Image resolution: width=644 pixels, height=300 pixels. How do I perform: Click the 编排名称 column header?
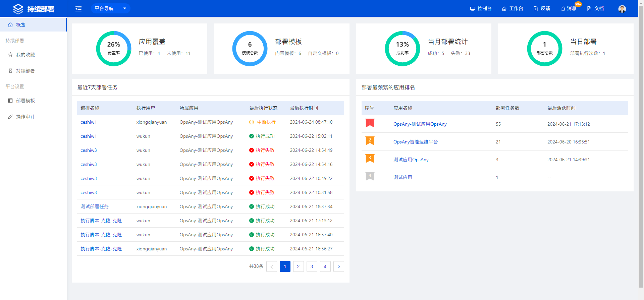(90, 108)
